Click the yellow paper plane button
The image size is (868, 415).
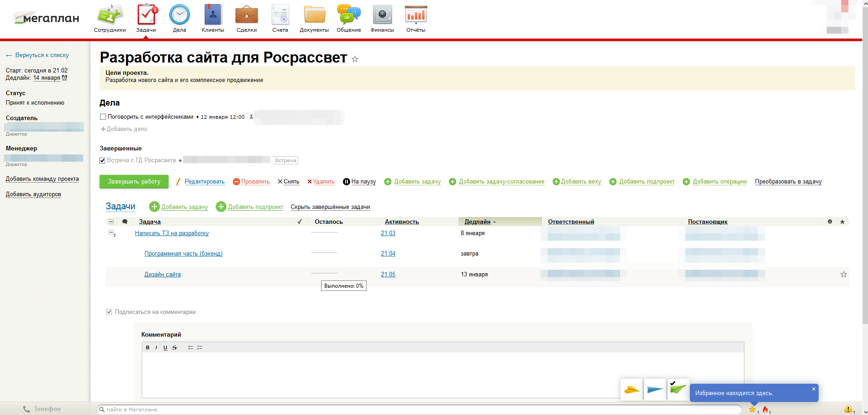click(632, 390)
